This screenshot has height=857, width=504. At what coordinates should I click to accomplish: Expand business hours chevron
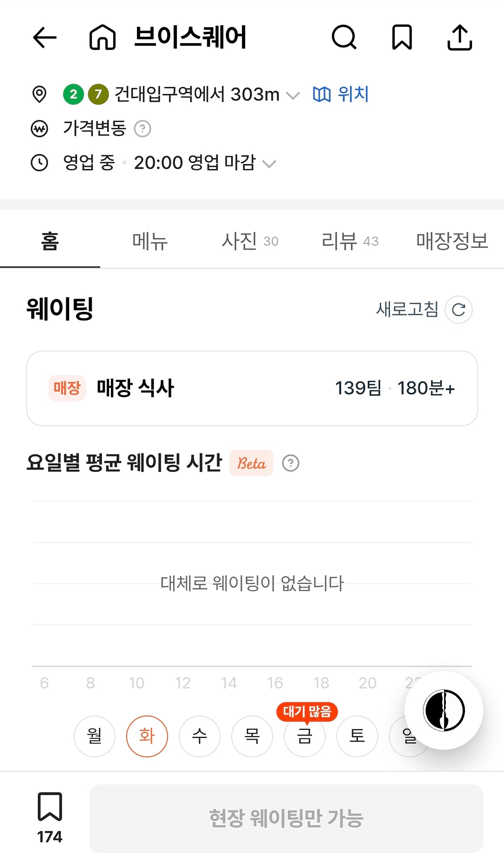click(269, 163)
